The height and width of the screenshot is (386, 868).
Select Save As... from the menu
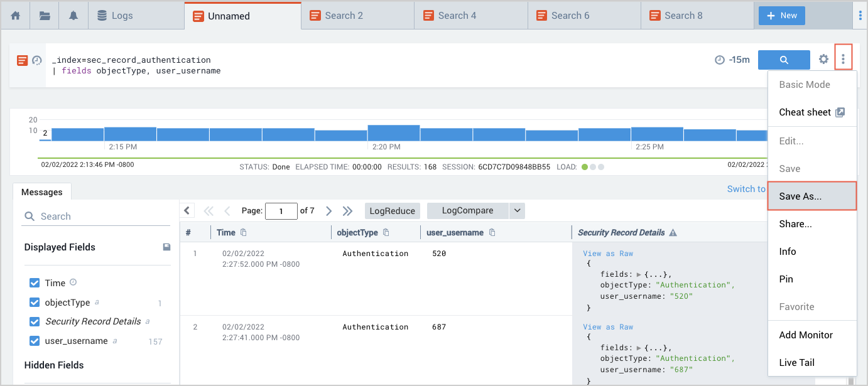click(x=800, y=196)
